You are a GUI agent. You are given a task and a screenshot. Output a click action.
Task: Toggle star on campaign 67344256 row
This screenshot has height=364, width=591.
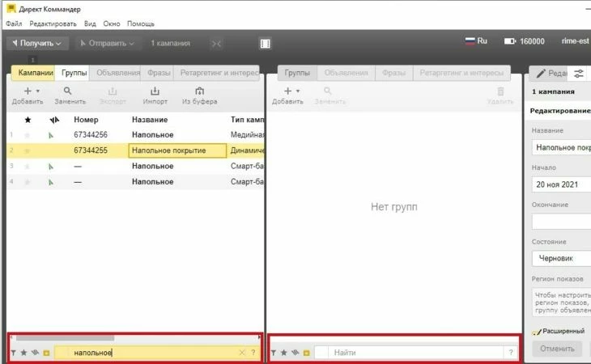pos(28,135)
